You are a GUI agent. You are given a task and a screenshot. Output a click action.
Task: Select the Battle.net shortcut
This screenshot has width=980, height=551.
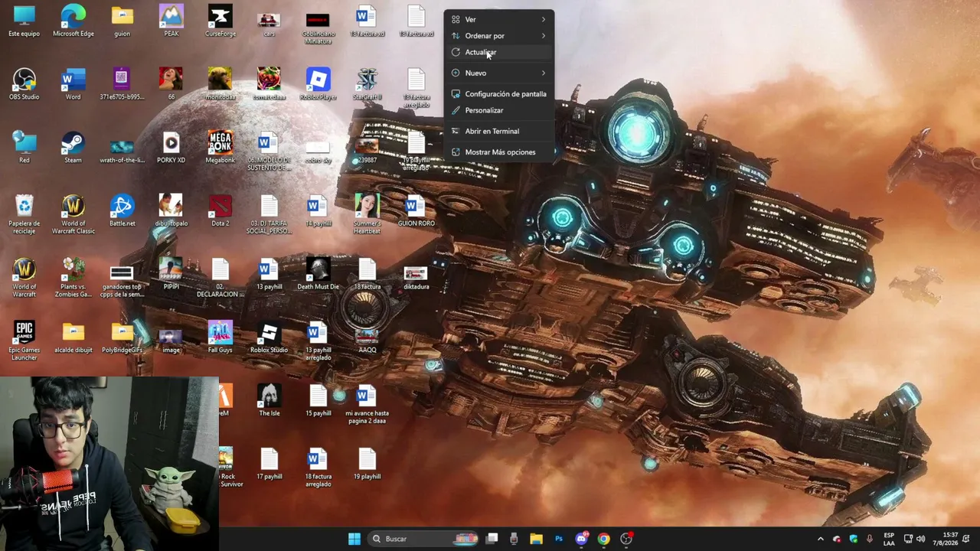coord(122,211)
